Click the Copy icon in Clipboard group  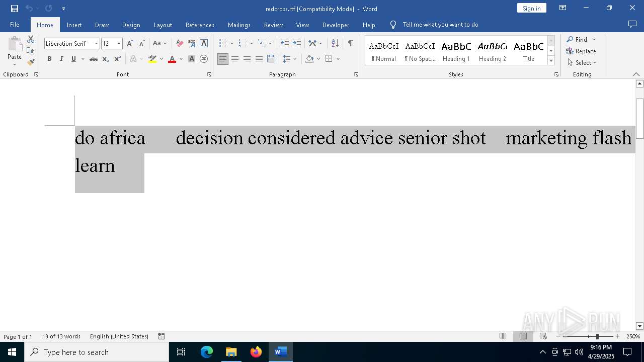pyautogui.click(x=31, y=51)
